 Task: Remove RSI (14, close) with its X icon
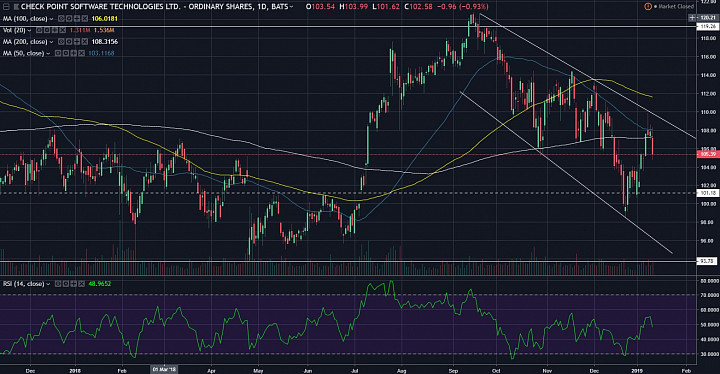pyautogui.click(x=81, y=284)
